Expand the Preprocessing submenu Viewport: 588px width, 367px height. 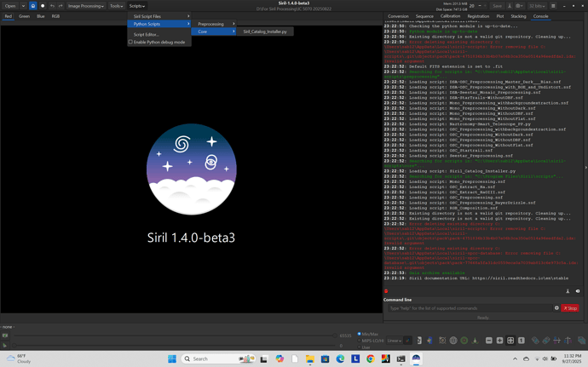214,24
